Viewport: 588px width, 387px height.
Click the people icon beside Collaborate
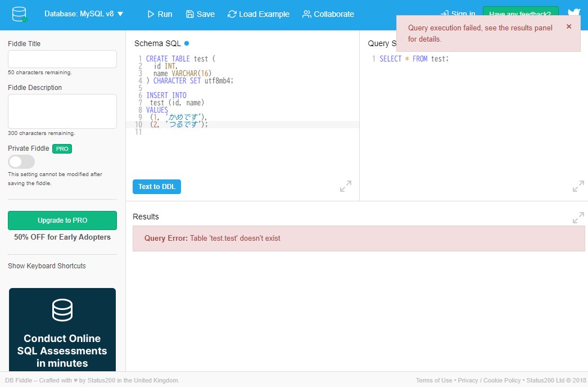point(307,14)
